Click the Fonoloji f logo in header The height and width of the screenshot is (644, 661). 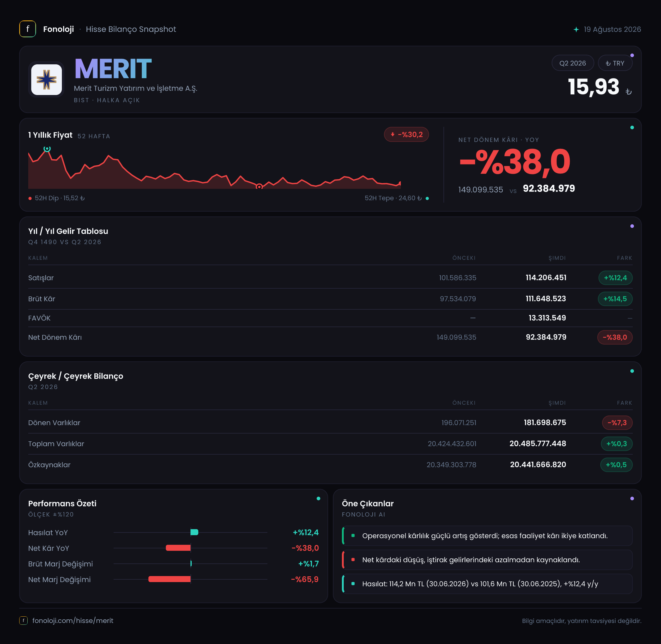(28, 29)
